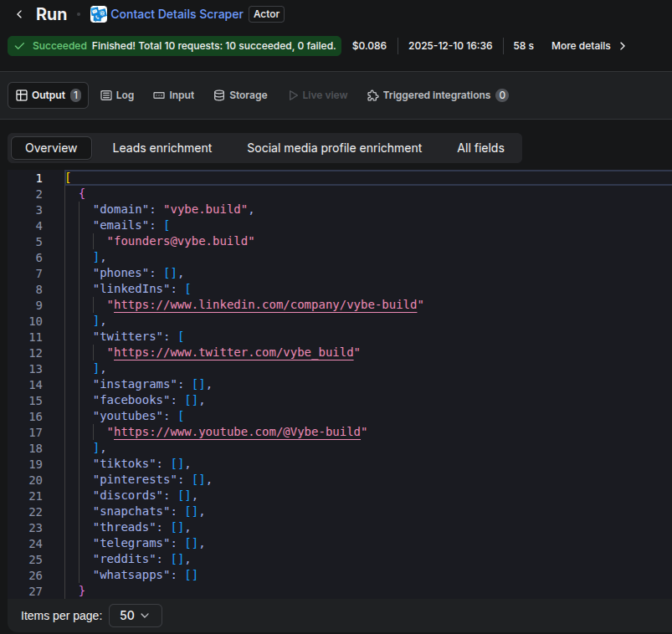Click the Log tab icon
Image resolution: width=672 pixels, height=634 pixels.
click(106, 95)
